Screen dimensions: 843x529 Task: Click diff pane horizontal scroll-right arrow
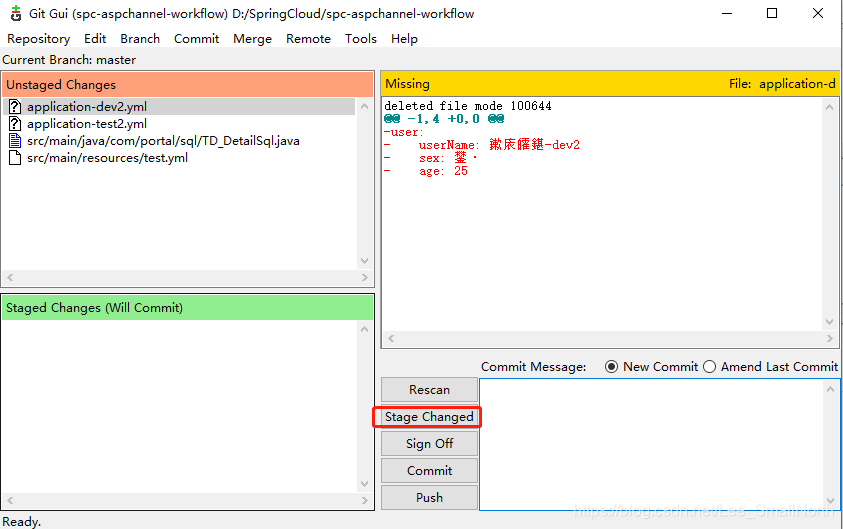point(830,338)
